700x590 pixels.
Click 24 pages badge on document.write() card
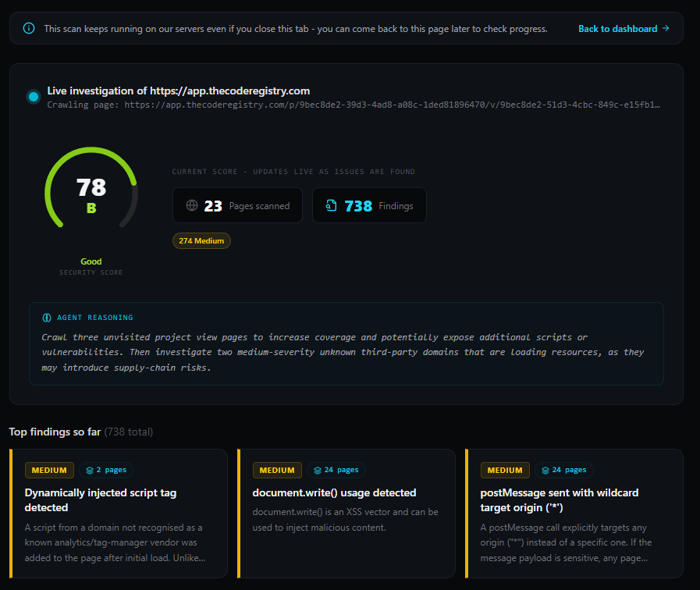tap(336, 470)
